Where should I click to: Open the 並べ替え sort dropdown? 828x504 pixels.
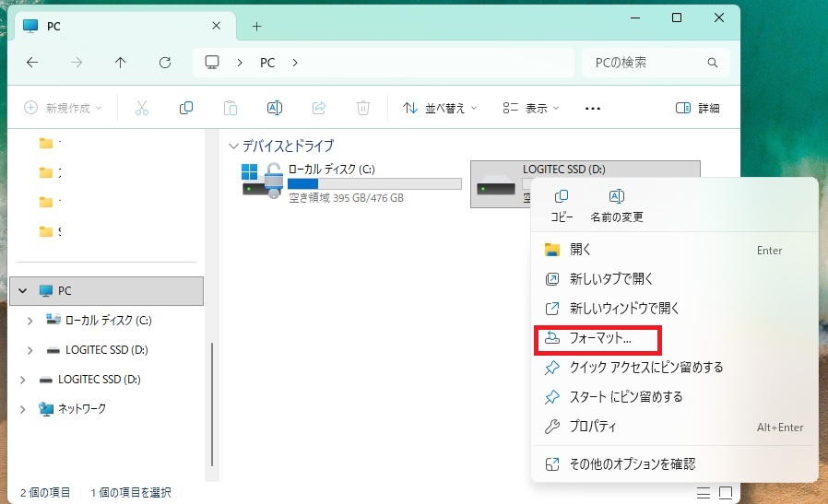click(440, 108)
